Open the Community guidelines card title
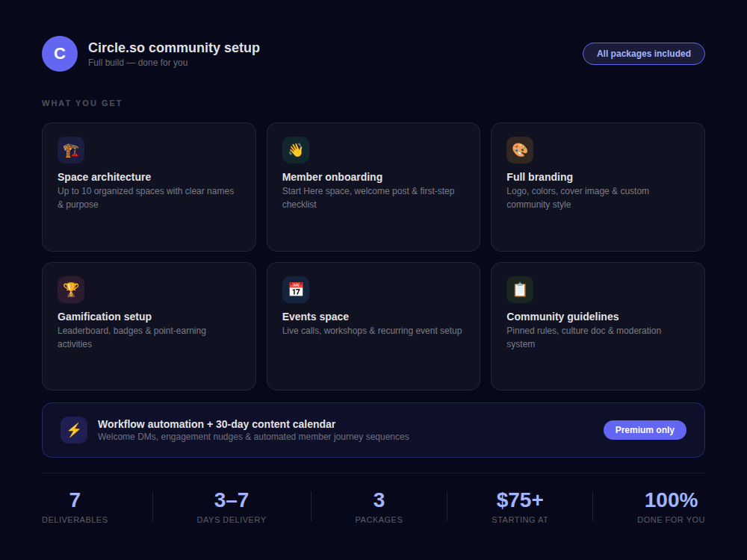Viewport: 747px width, 560px height. [x=562, y=317]
